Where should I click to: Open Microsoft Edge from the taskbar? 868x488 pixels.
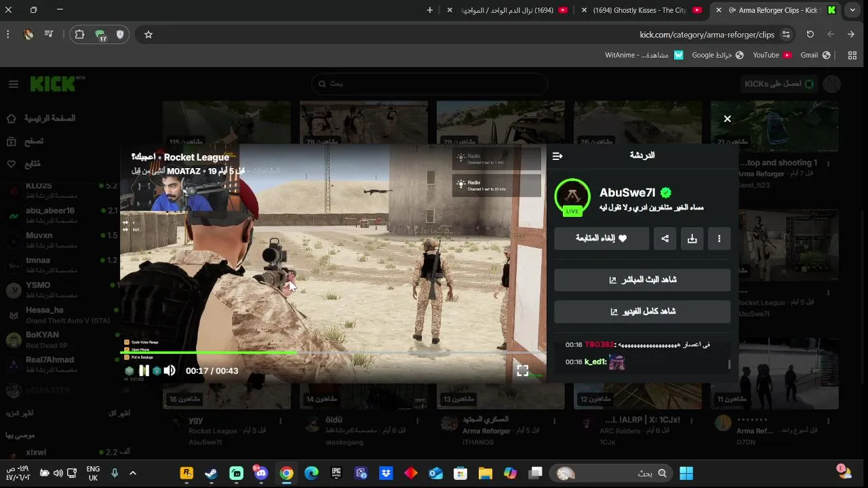[311, 473]
